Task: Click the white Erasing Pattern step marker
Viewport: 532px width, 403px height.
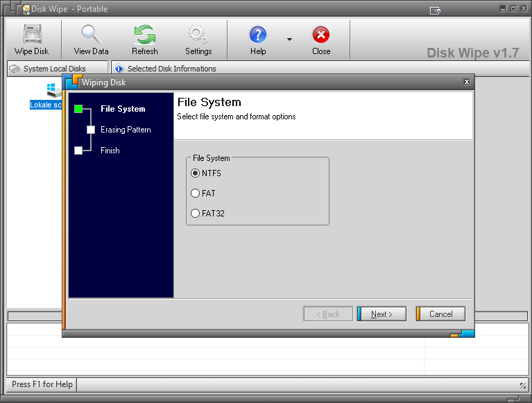Action: pyautogui.click(x=91, y=130)
